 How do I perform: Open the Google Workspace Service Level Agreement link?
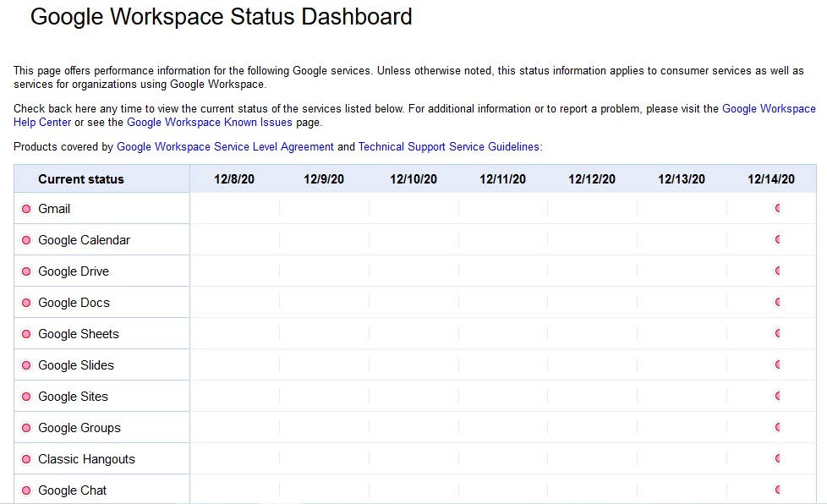[x=225, y=146]
